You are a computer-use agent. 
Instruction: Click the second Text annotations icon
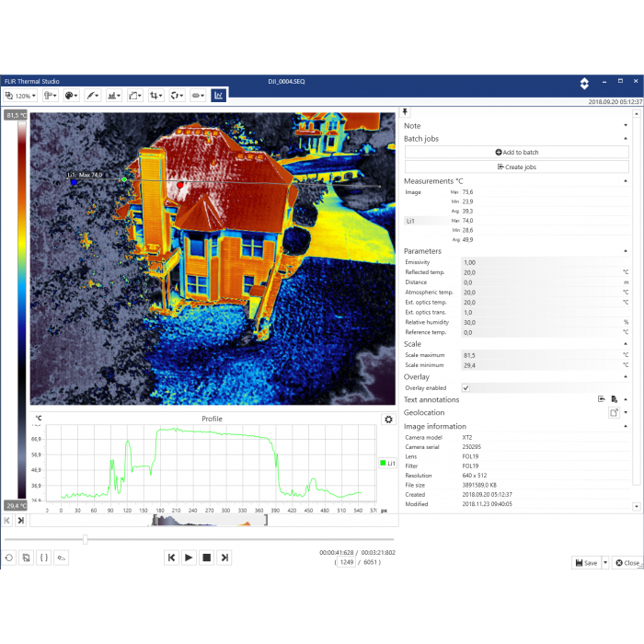coord(614,399)
